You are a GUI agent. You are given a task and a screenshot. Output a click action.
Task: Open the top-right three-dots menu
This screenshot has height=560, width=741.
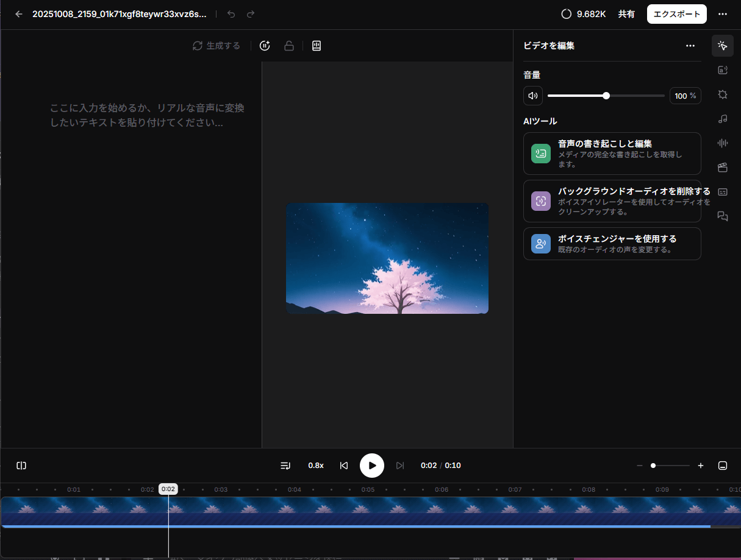[723, 14]
